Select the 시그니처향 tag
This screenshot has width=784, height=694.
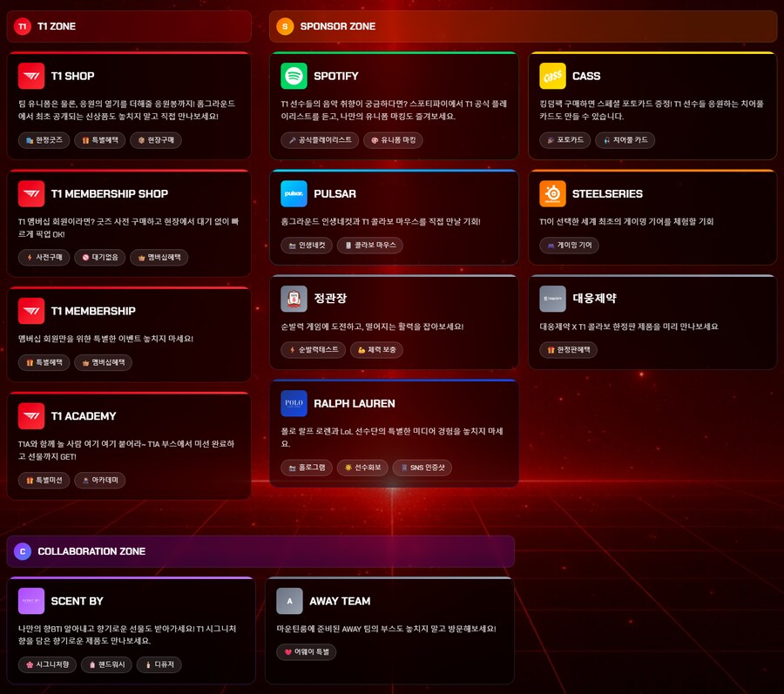48,664
